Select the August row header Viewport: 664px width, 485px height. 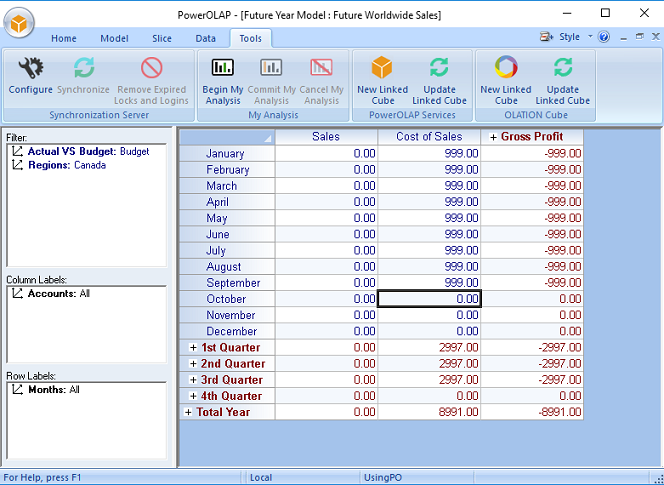click(227, 267)
